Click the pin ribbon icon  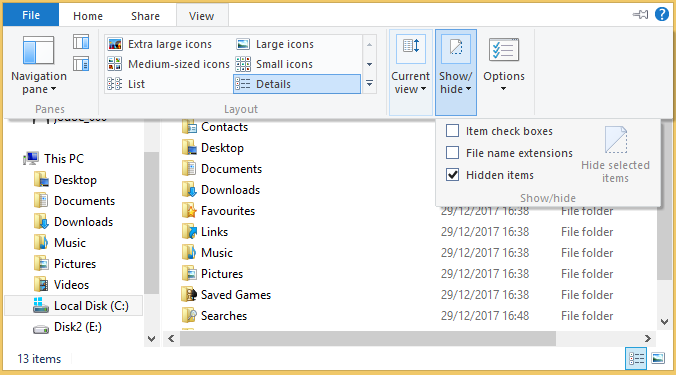(x=640, y=15)
